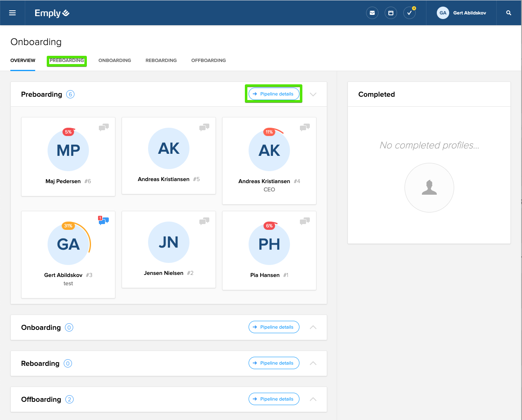The width and height of the screenshot is (522, 420).
Task: Open chat icon on Maj Pedersen card
Action: tap(104, 127)
